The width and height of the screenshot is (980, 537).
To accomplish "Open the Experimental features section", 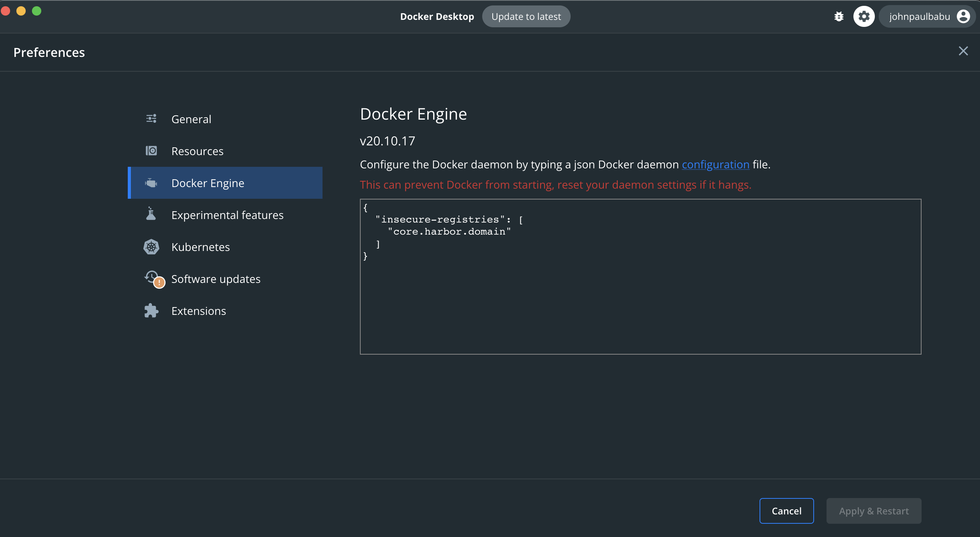I will (227, 215).
